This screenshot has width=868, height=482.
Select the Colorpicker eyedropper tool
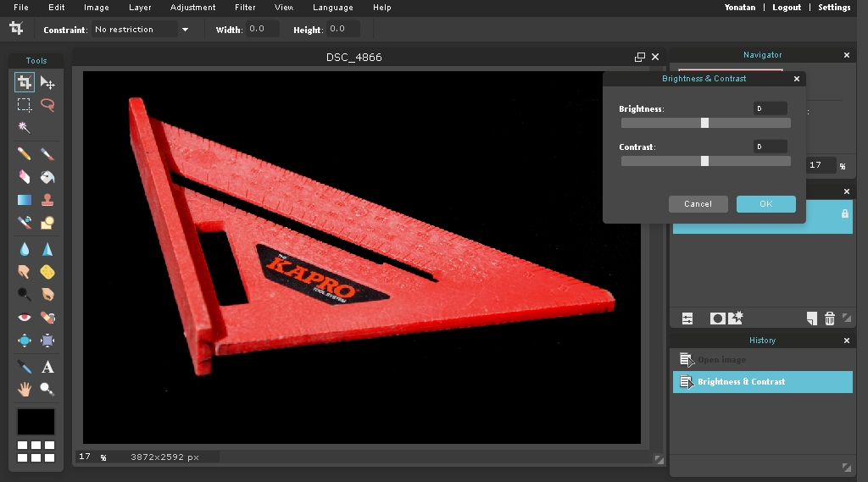(25, 367)
